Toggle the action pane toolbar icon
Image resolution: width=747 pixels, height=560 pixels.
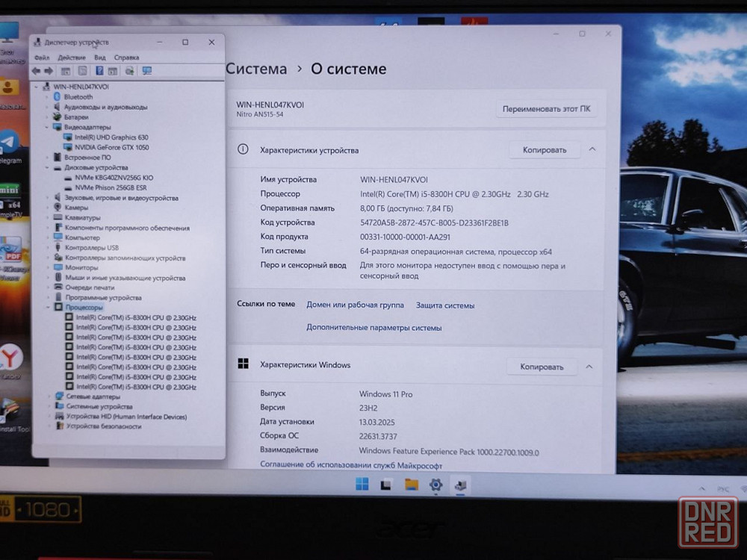pyautogui.click(x=113, y=72)
